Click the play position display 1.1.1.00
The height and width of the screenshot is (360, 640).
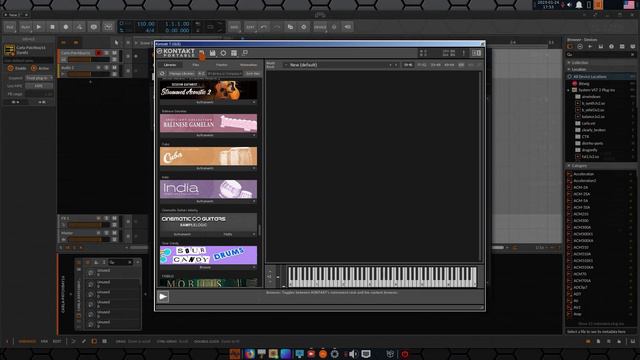point(177,24)
